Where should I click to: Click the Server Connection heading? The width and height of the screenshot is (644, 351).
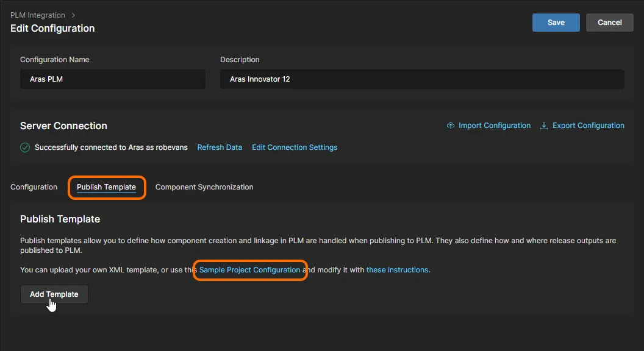[x=63, y=126]
